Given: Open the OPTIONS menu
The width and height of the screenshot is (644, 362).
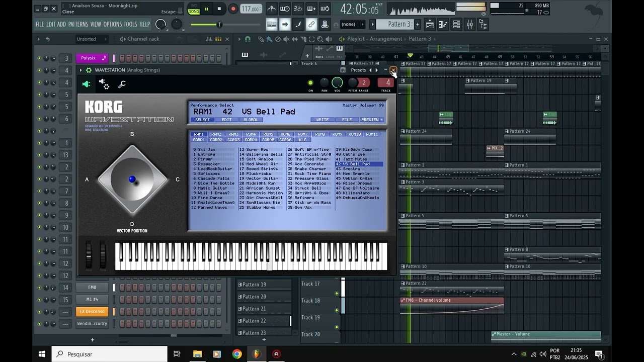Looking at the screenshot, I should pos(113,24).
